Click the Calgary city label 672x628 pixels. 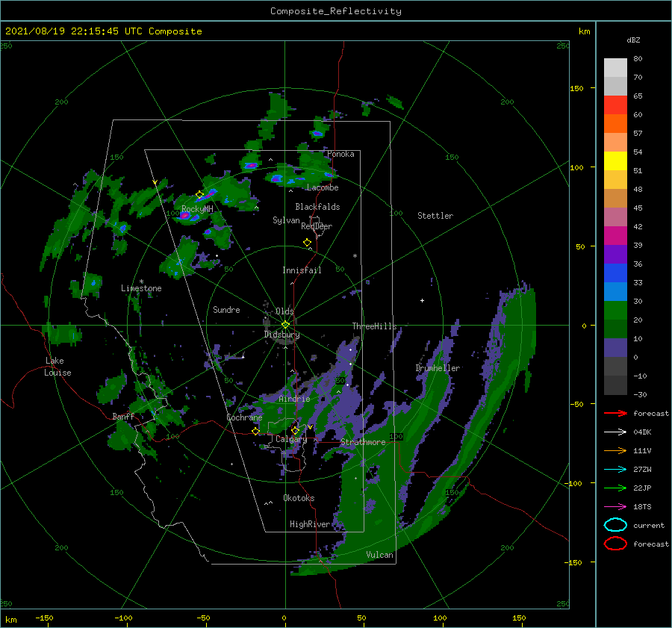pos(291,439)
